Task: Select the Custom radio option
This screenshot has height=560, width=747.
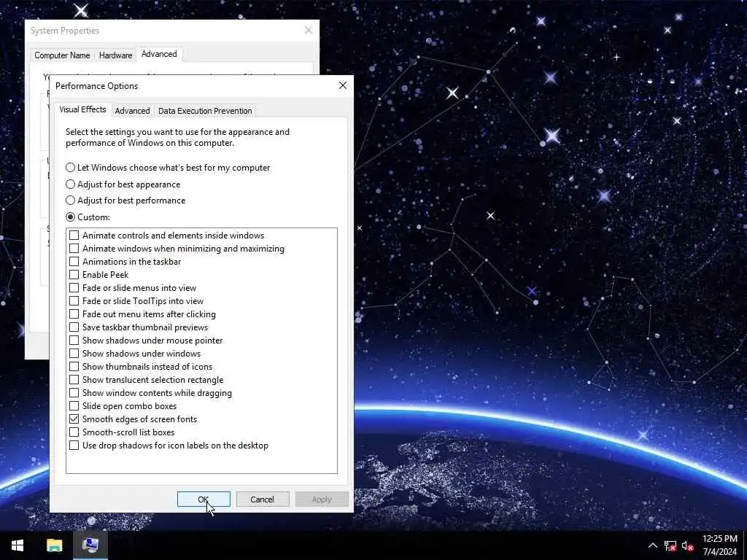Action: pos(88,217)
